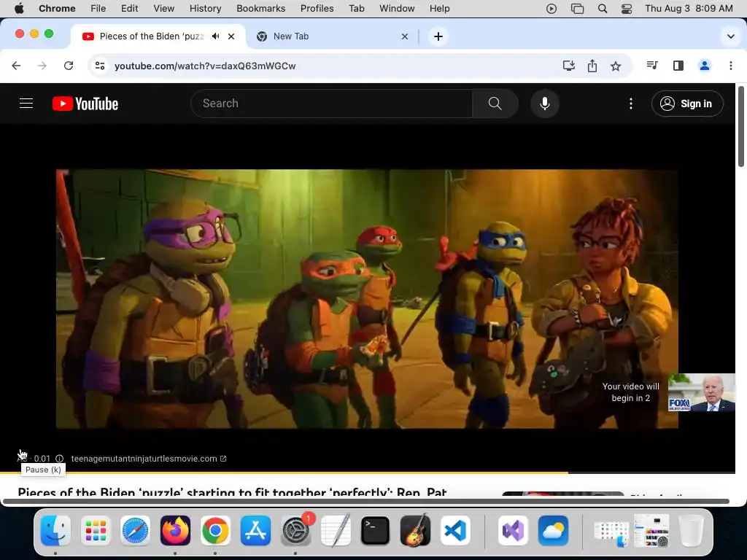Image resolution: width=747 pixels, height=560 pixels.
Task: Open the Help menu
Action: coord(439,8)
